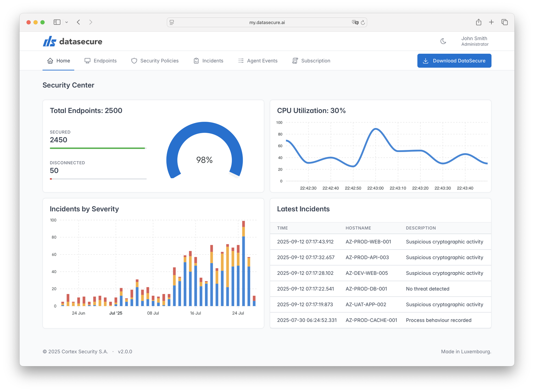534x392 pixels.
Task: Select the AZ-UAT-APP-002 incident row
Action: click(380, 304)
